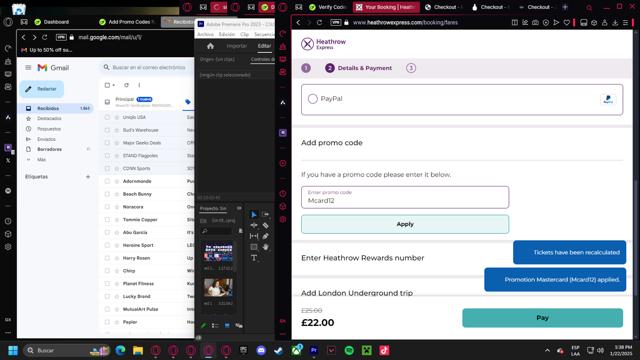
Task: Click the pencil icon in Premiere project panel
Action: [203, 325]
